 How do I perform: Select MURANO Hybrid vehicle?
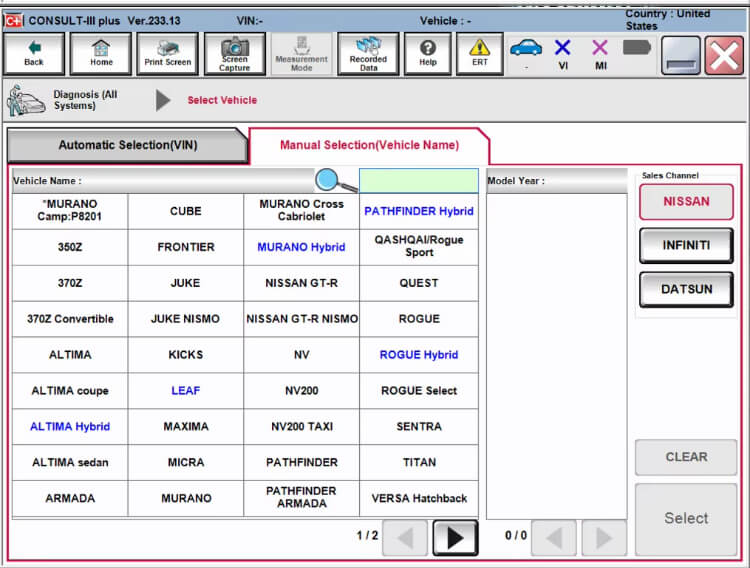click(x=301, y=247)
